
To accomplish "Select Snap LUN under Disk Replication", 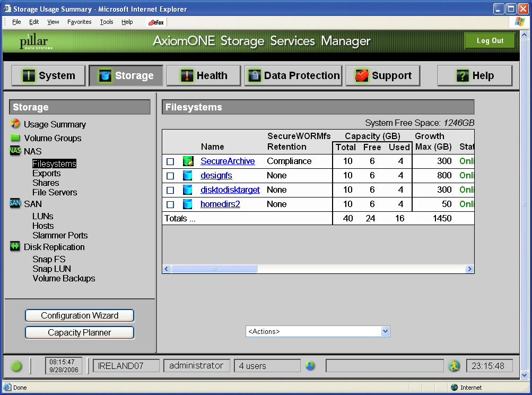I will tap(51, 269).
